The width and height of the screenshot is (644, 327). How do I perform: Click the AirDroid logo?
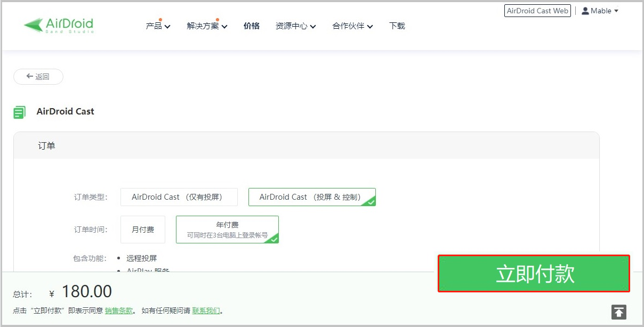(59, 25)
